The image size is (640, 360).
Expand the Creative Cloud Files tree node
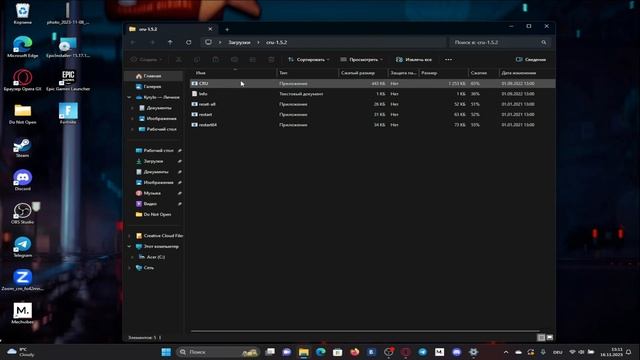130,236
